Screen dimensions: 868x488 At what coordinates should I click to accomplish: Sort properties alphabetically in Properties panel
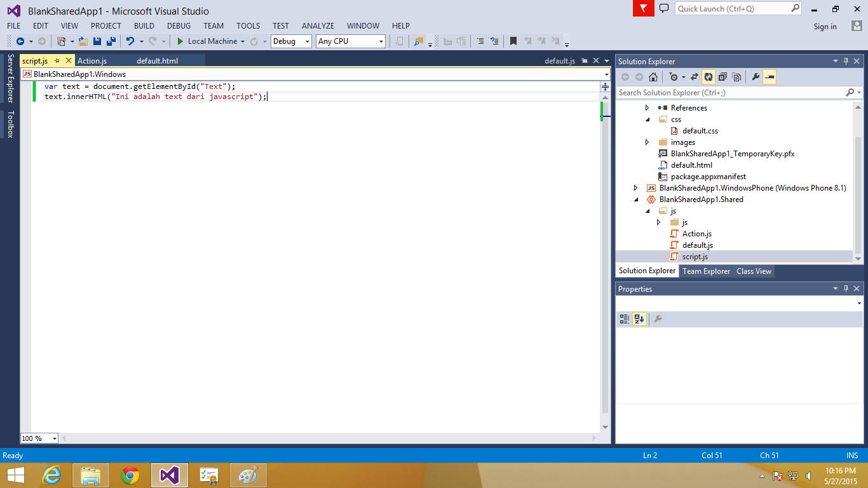tap(639, 319)
